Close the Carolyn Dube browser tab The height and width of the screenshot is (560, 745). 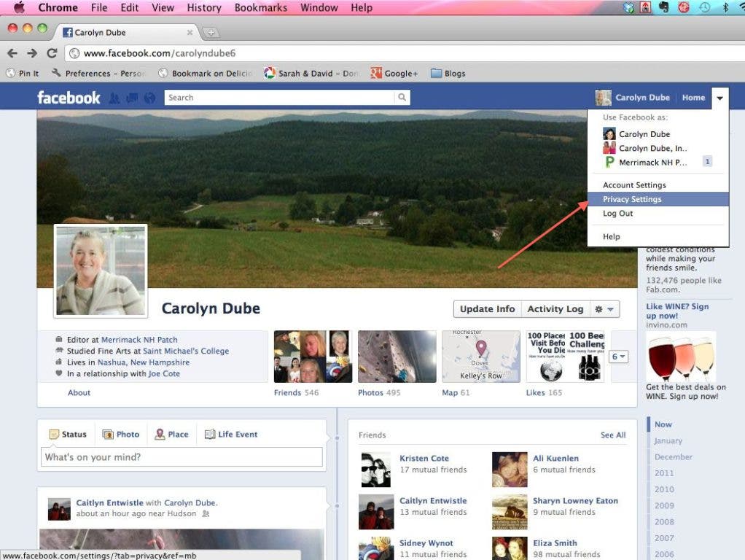click(190, 32)
